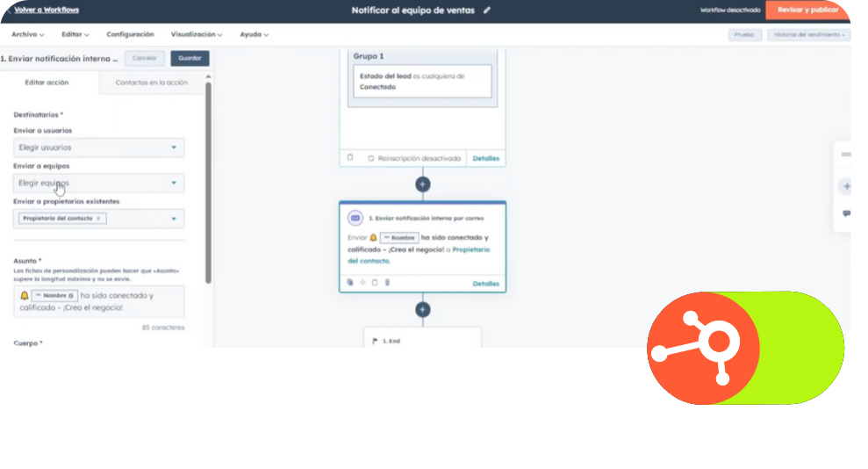Image resolution: width=868 pixels, height=469 pixels.
Task: Click the back arrow beside Volver a Workflows
Action: (8, 10)
